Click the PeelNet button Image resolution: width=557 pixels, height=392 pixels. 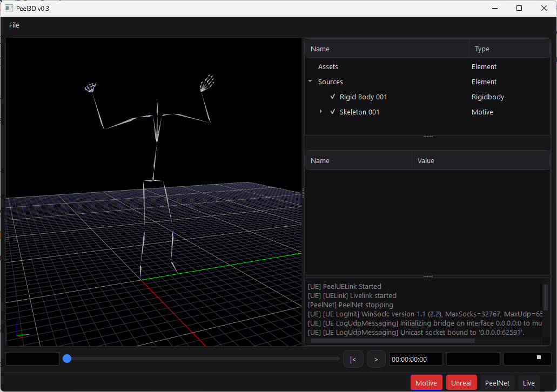[496, 383]
